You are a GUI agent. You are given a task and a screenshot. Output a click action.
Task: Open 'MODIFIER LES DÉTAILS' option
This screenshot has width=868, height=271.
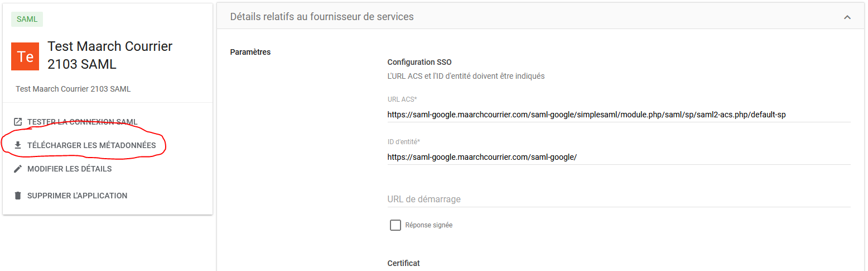pyautogui.click(x=70, y=169)
